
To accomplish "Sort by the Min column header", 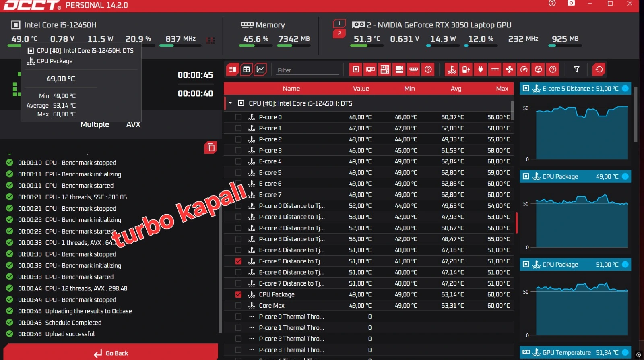I will coord(409,89).
